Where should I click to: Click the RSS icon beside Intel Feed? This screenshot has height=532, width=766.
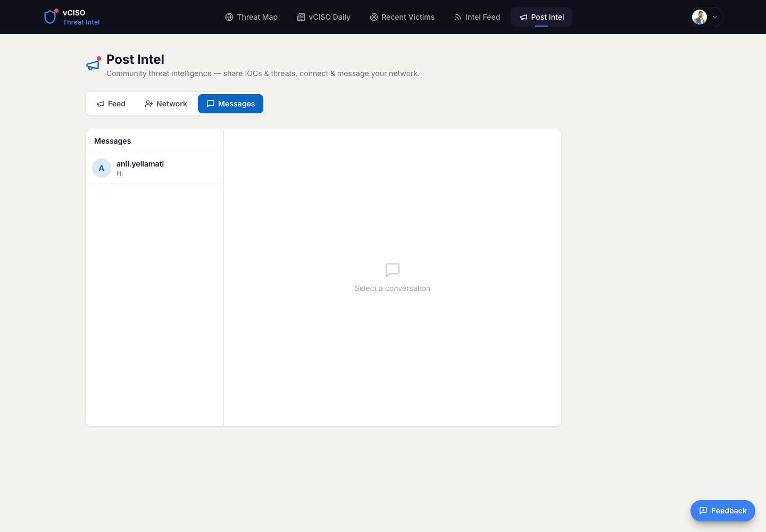point(458,17)
